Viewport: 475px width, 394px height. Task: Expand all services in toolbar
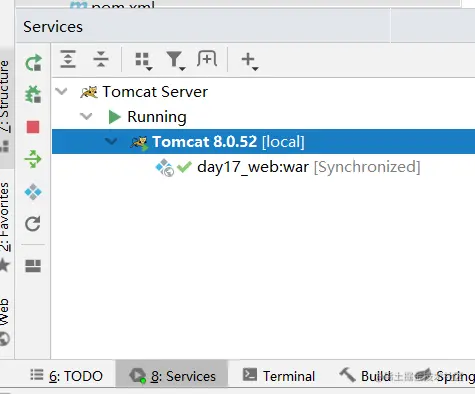[x=68, y=59]
